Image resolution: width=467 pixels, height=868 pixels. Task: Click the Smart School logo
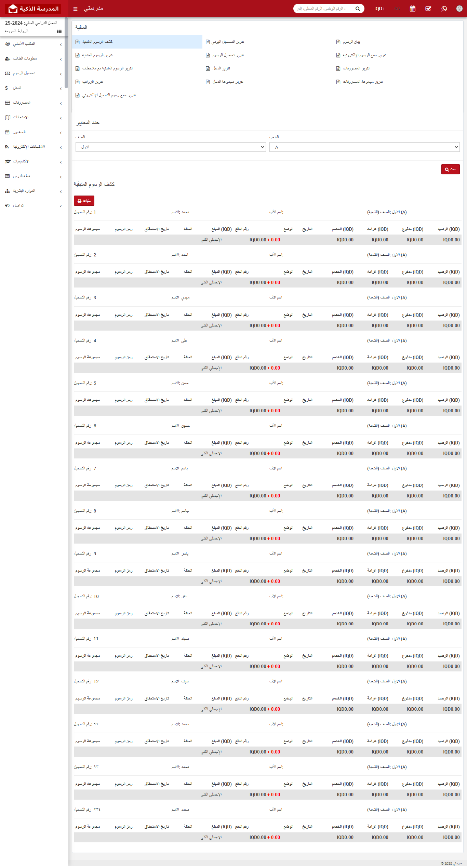click(34, 9)
